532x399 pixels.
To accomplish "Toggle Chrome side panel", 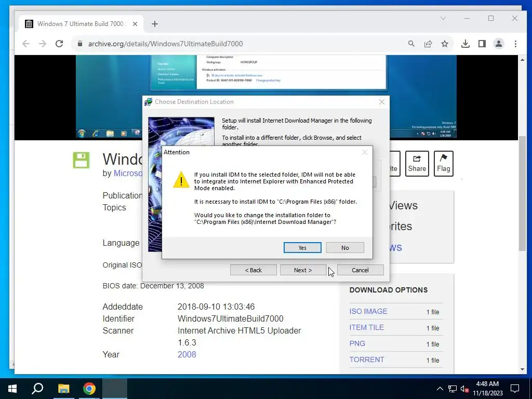I will pyautogui.click(x=482, y=44).
